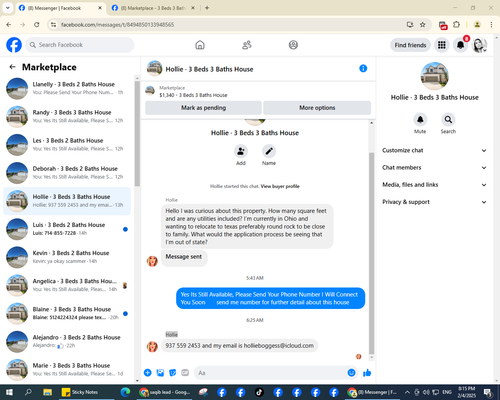Viewport: 500px width, 400px height.
Task: Click the More options button
Action: 317,108
